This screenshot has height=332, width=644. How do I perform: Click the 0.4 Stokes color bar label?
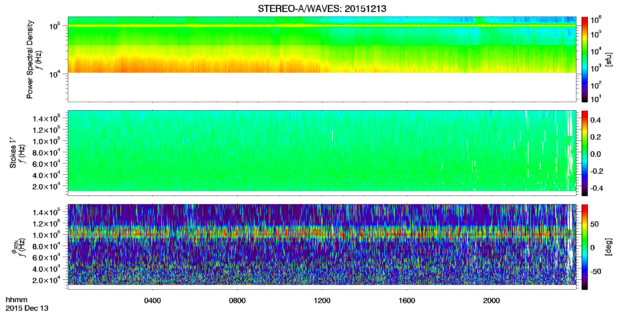click(x=595, y=120)
